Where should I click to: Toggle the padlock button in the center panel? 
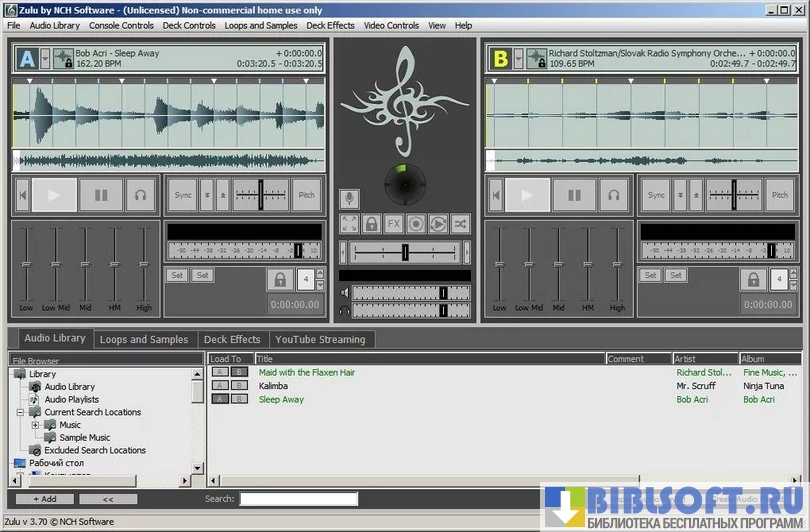372,224
